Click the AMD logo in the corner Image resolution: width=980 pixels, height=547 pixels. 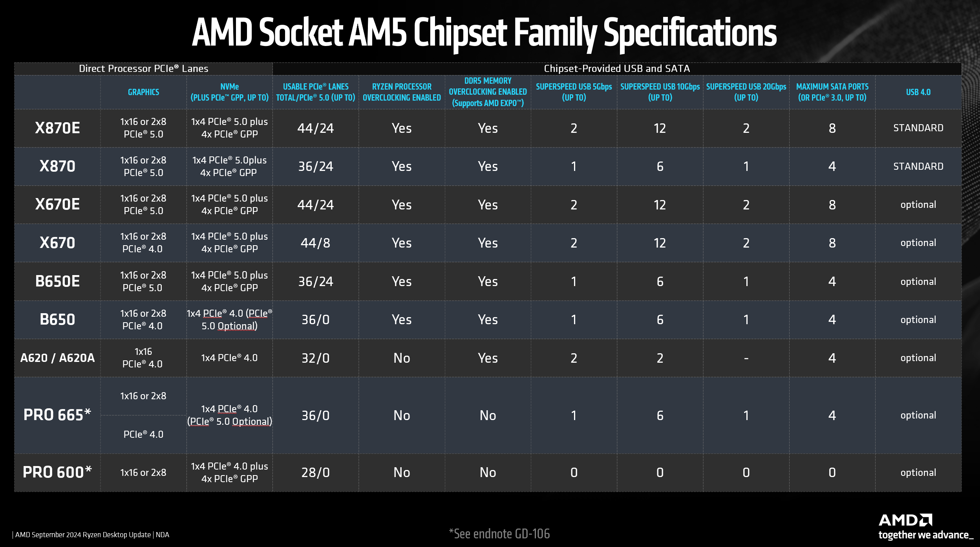pyautogui.click(x=905, y=520)
